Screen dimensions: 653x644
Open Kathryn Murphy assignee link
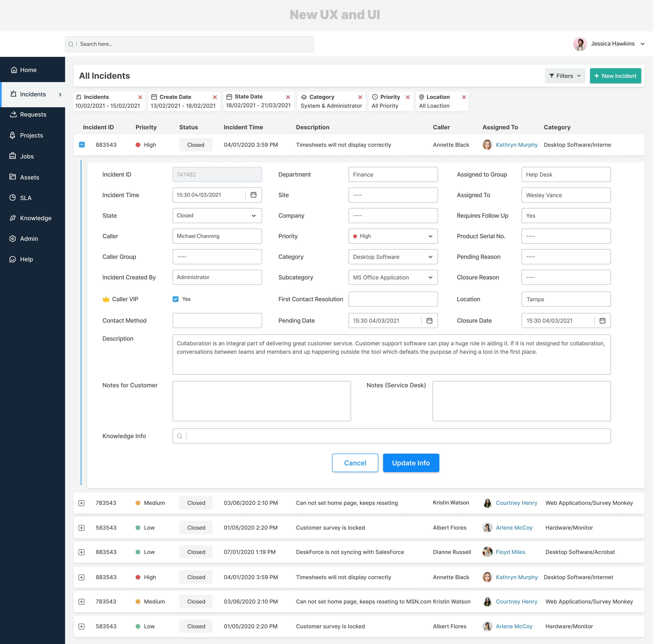(x=516, y=145)
